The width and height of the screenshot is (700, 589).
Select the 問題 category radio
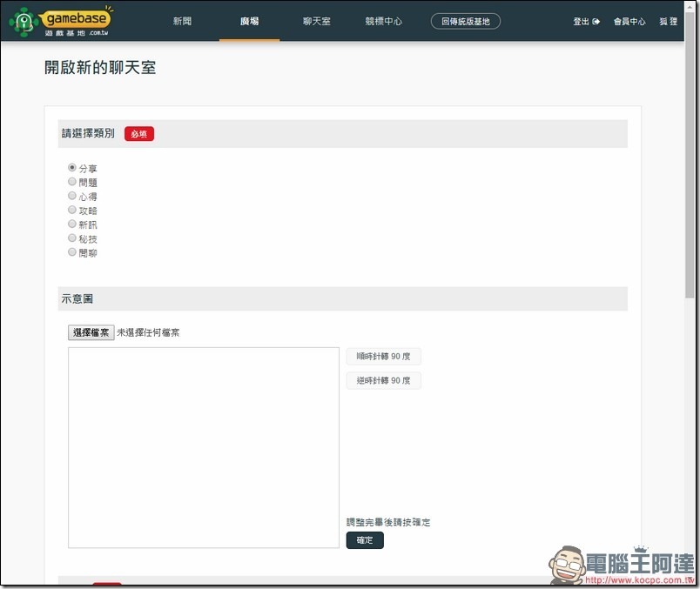click(x=72, y=182)
